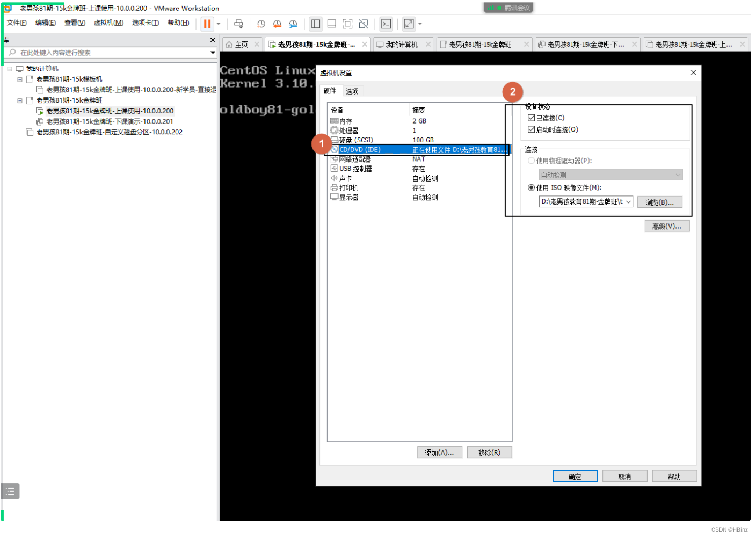This screenshot has width=756, height=537.
Task: Open the 查看(V) menu
Action: point(75,23)
